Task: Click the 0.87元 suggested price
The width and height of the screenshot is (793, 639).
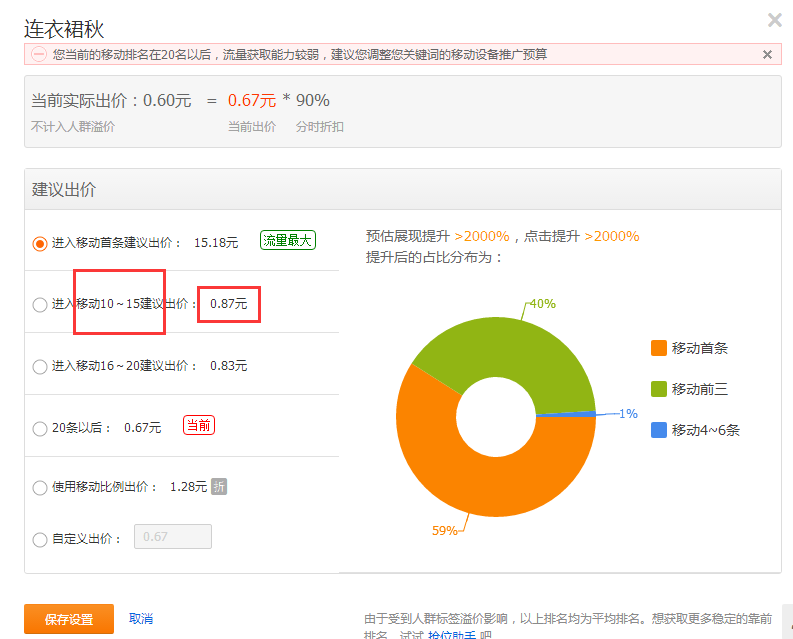Action: coord(229,304)
